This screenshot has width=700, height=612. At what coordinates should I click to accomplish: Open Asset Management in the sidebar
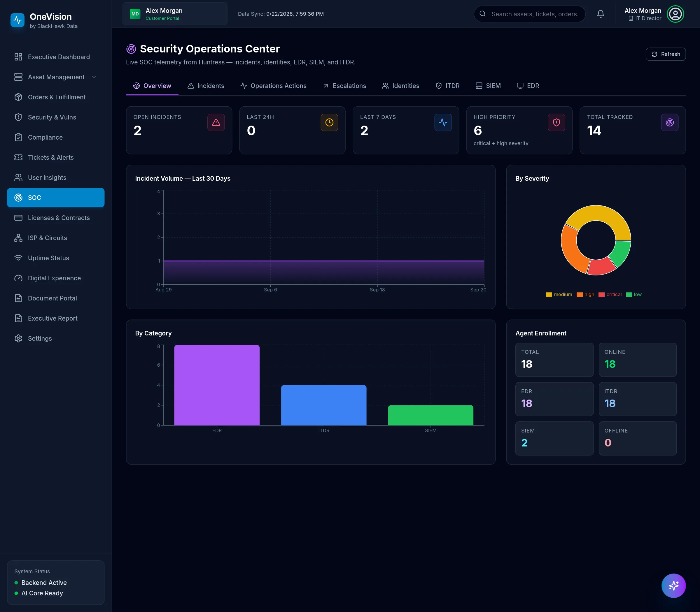pos(56,77)
